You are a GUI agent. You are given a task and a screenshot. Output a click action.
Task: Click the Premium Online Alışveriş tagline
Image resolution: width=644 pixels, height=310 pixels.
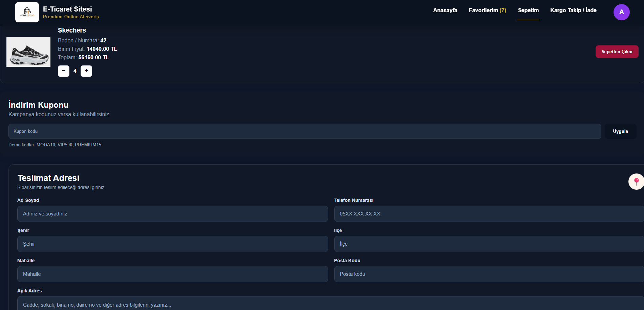[x=71, y=17]
